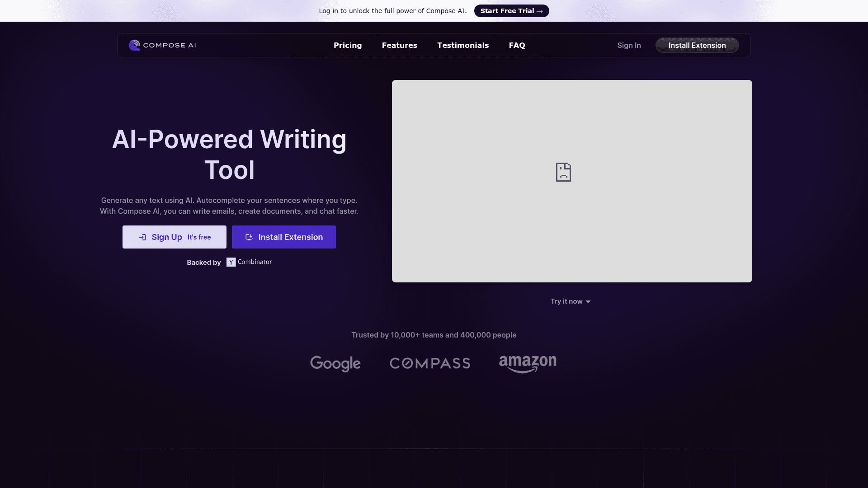This screenshot has height=488, width=868.
Task: Select the Y Combinator badge icon
Action: tap(231, 262)
